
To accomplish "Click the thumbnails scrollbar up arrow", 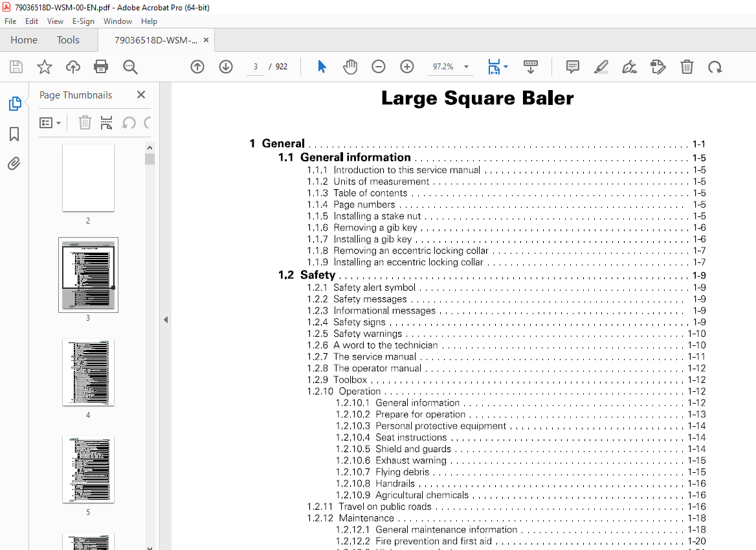I will tap(150, 148).
